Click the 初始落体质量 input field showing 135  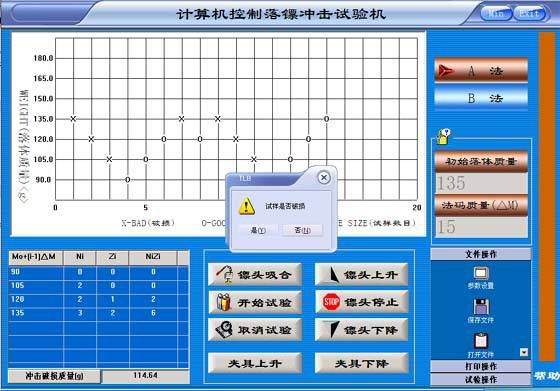481,184
